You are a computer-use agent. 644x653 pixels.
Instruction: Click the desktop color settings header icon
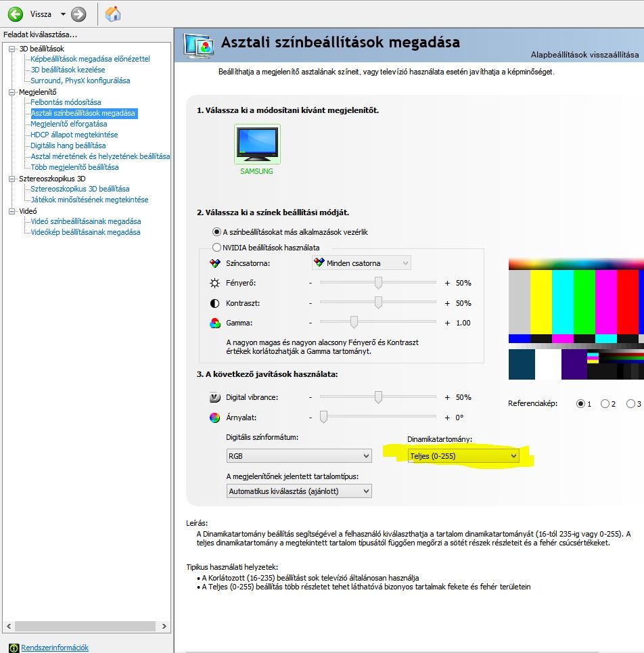[x=199, y=46]
